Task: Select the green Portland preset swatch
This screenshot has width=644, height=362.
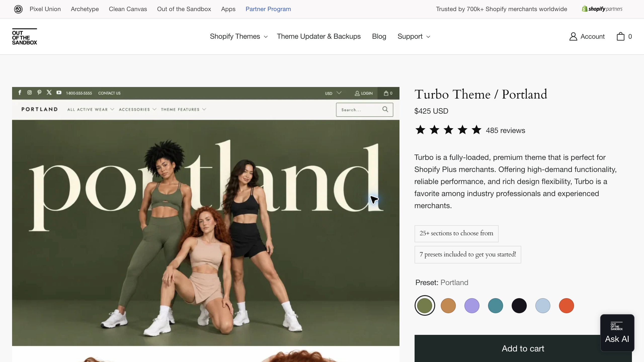Action: 425,306
